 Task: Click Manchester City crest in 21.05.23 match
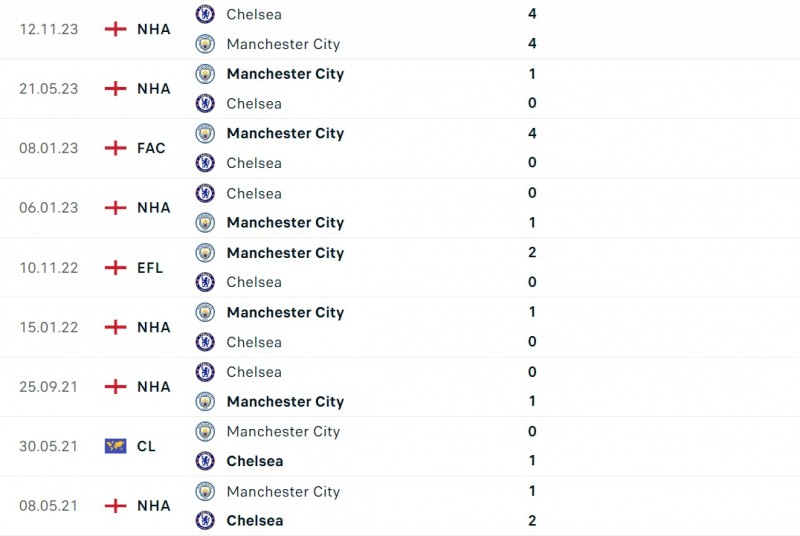[205, 74]
